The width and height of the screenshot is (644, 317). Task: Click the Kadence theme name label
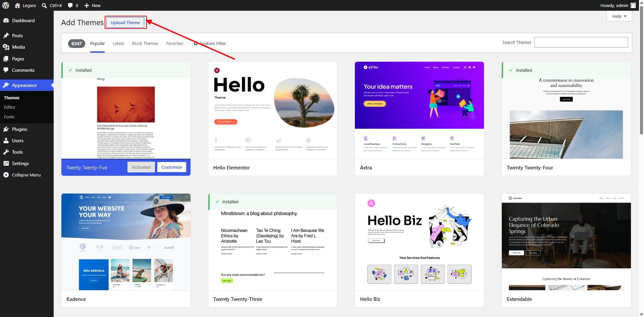tap(76, 299)
